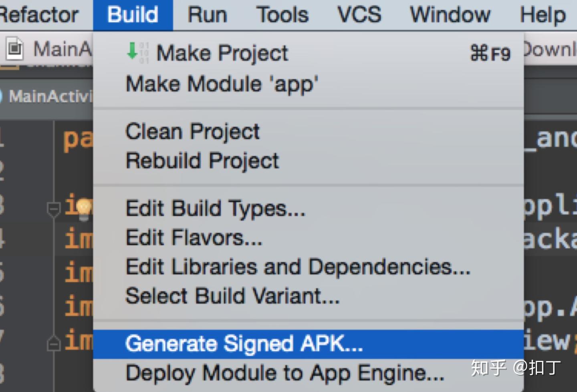Select Generate Signed APK menu item

coord(244,344)
